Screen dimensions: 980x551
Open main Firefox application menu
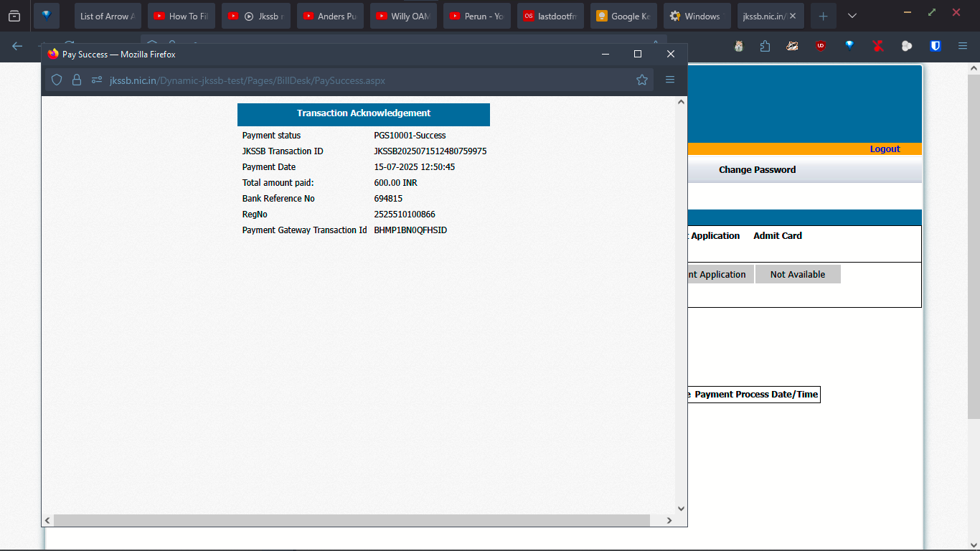tap(963, 46)
